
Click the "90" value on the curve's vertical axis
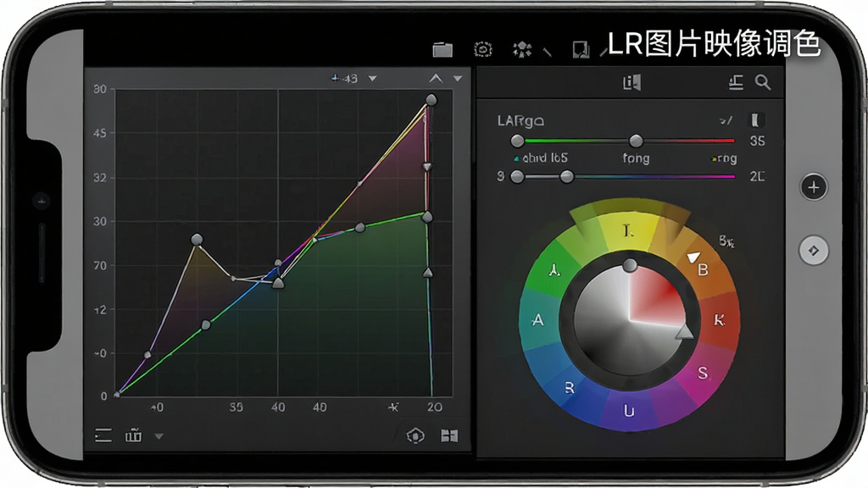point(100,89)
